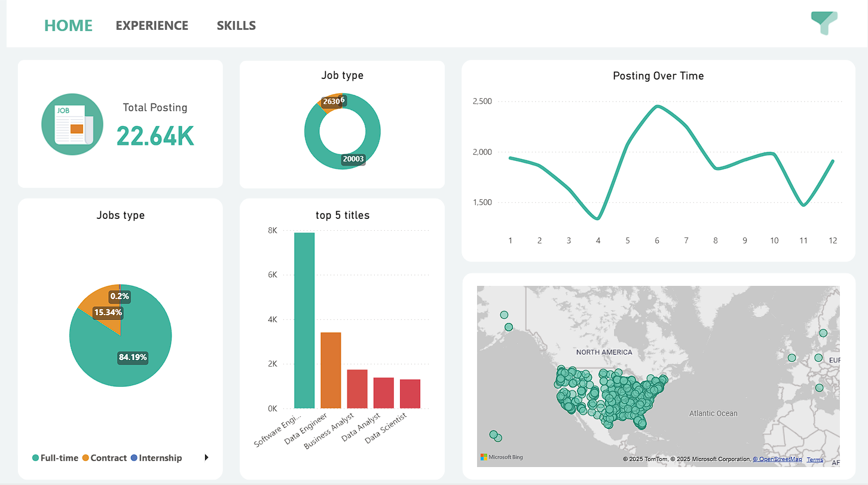Open the HOME page tab

(x=68, y=26)
